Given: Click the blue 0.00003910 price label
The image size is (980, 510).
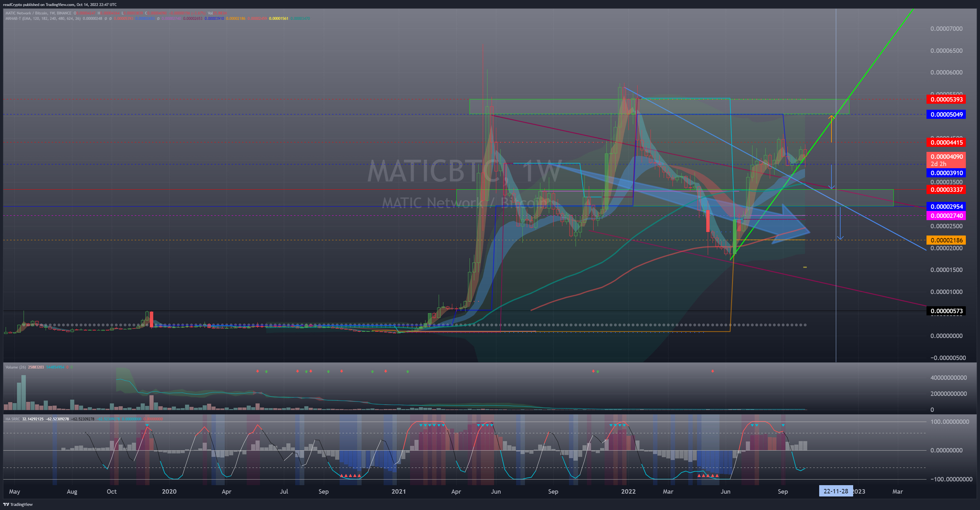Looking at the screenshot, I should click(947, 173).
